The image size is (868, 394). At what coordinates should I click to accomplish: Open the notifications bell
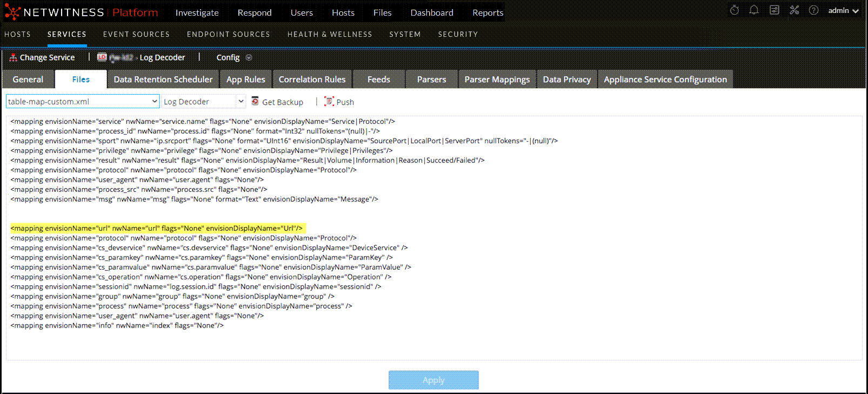pos(754,10)
